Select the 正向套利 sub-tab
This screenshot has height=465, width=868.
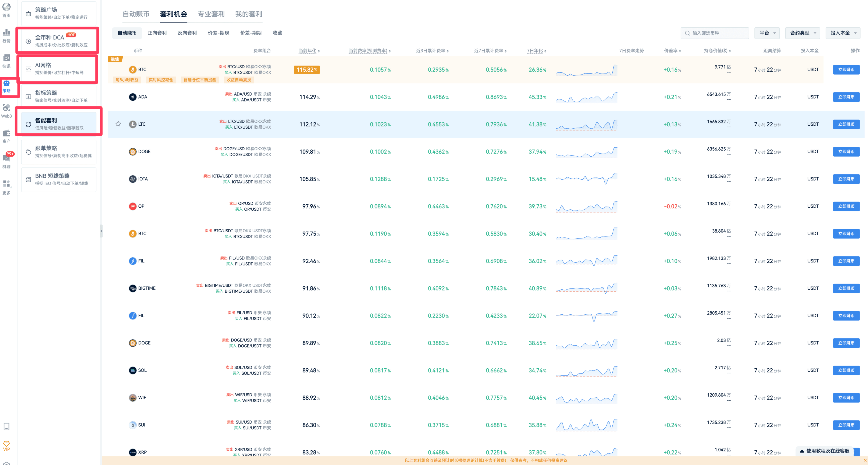[x=157, y=33]
